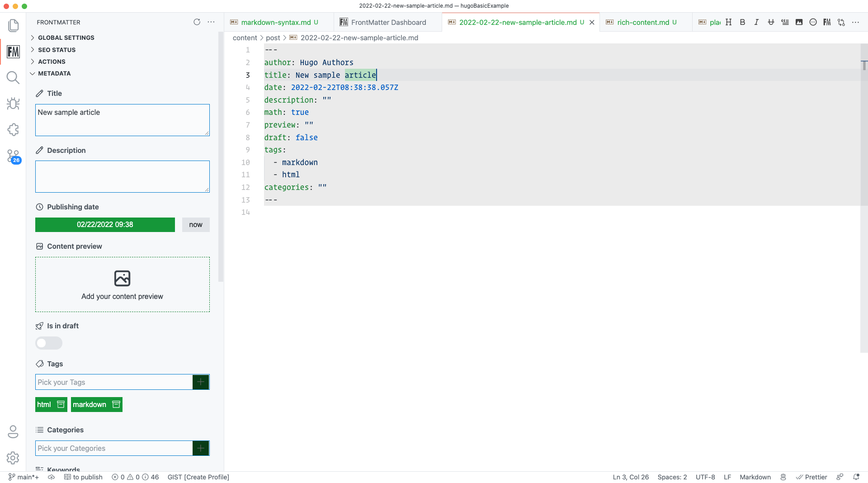The width and height of the screenshot is (868, 483).
Task: Click the italic formatting icon
Action: (x=756, y=22)
